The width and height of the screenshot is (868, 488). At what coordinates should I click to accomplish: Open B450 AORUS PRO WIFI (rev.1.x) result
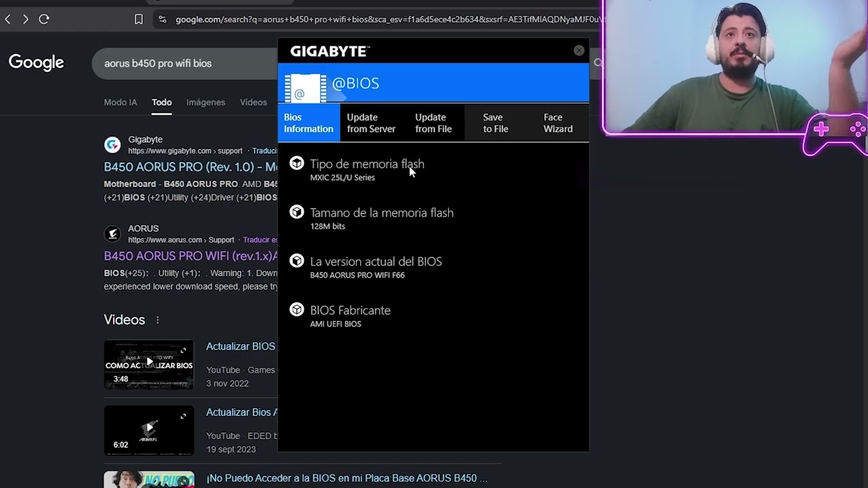191,256
